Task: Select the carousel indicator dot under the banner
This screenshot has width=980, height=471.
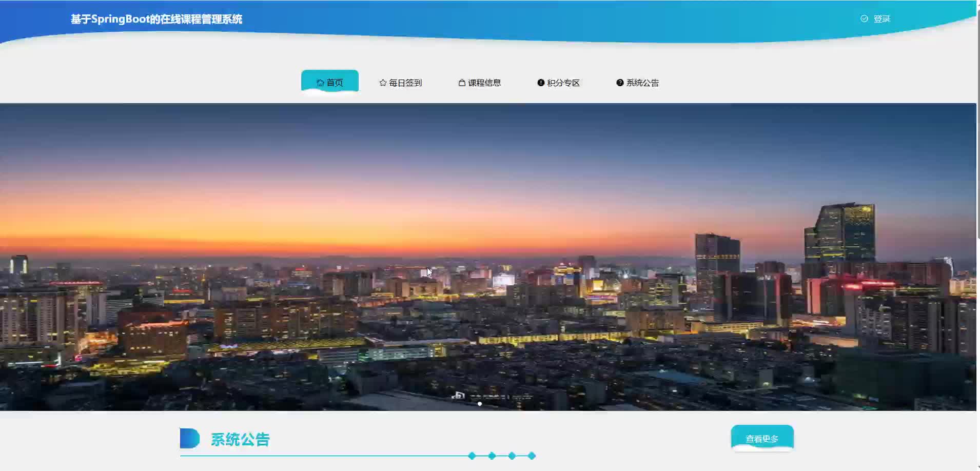Action: [x=480, y=404]
